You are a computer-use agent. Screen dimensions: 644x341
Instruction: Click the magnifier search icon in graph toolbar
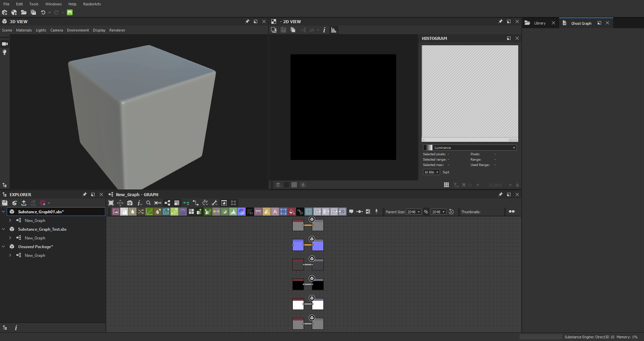pos(148,203)
